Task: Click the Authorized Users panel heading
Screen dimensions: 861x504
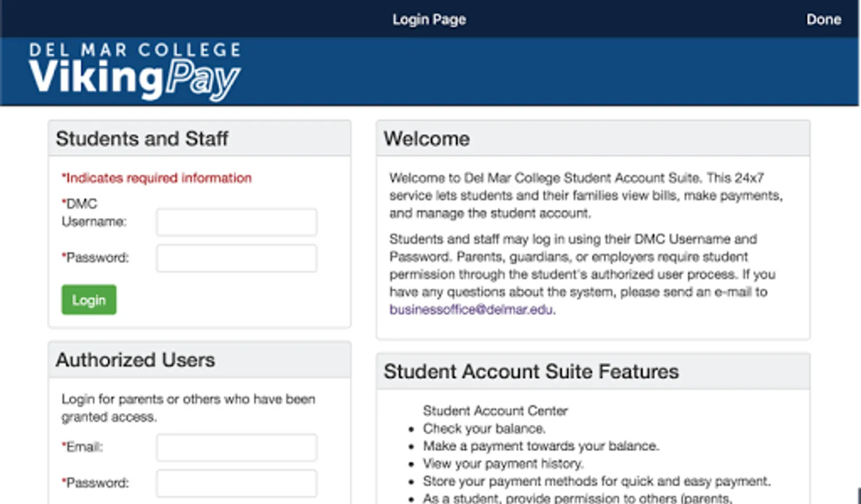Action: click(135, 360)
